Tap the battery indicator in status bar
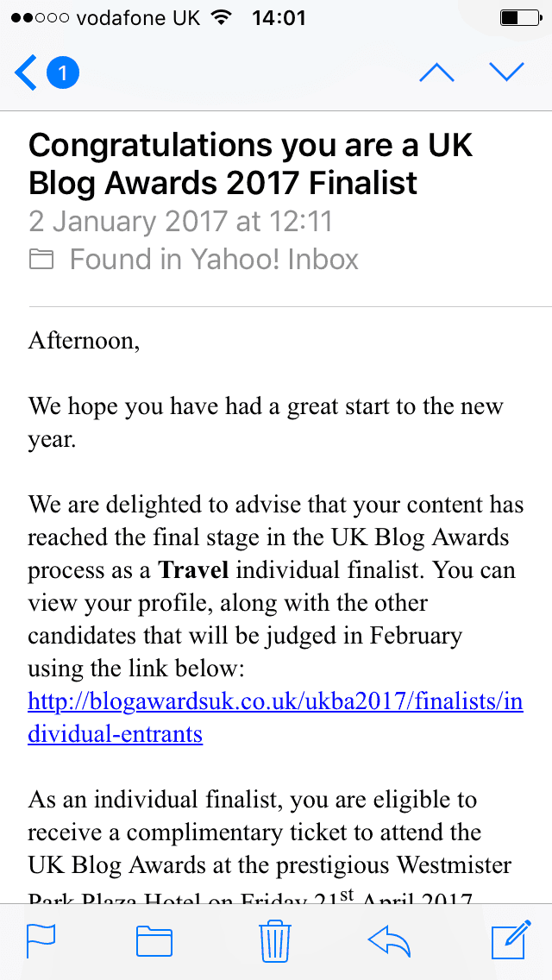Screen dimensions: 552x980 pos(518,18)
